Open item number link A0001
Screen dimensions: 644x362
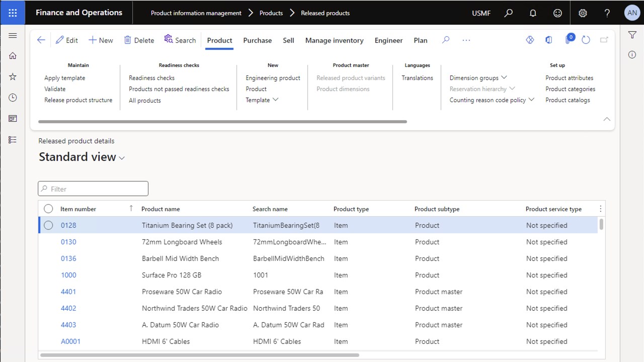click(70, 341)
